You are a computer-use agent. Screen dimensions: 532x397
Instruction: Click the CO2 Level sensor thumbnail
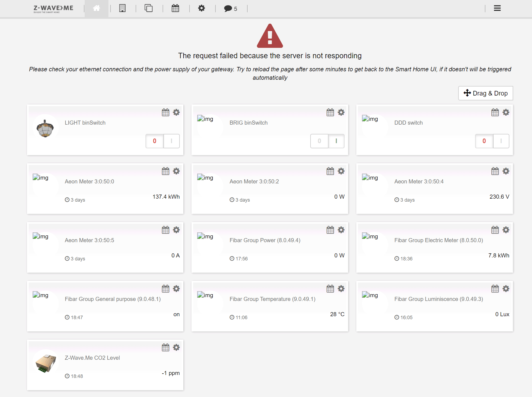[x=46, y=363]
